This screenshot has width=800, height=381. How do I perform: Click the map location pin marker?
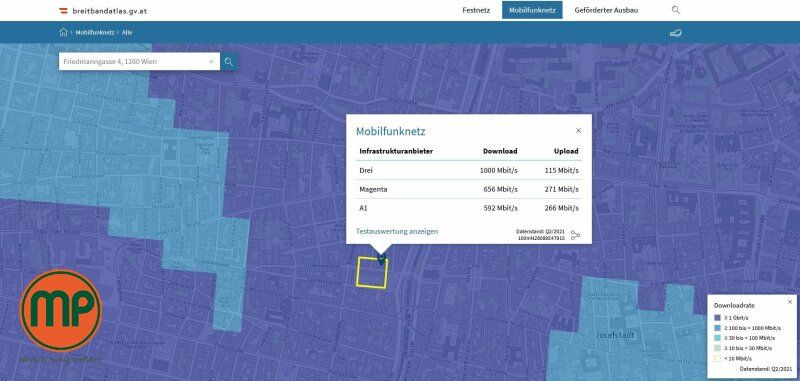point(381,260)
